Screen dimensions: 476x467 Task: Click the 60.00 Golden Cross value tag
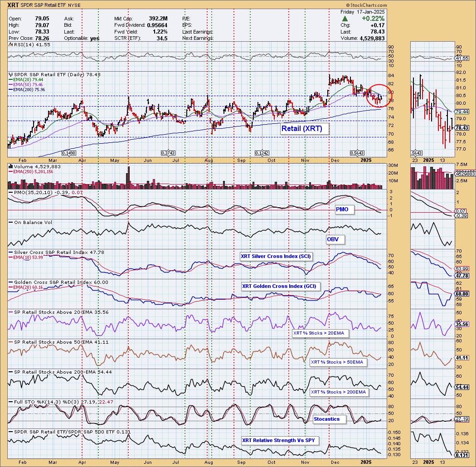pyautogui.click(x=463, y=294)
